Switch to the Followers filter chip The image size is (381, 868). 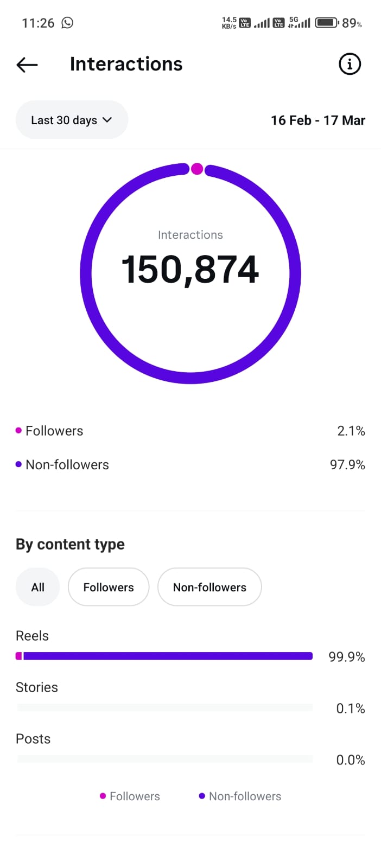(x=109, y=587)
